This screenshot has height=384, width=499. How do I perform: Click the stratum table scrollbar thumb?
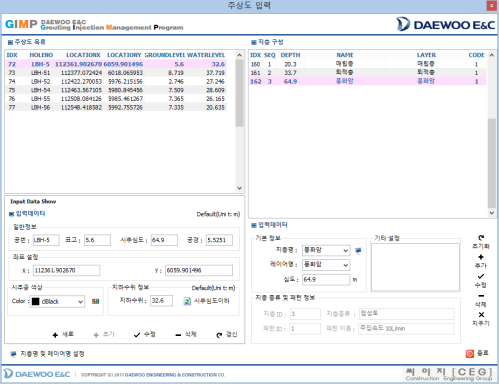pyautogui.click(x=492, y=163)
